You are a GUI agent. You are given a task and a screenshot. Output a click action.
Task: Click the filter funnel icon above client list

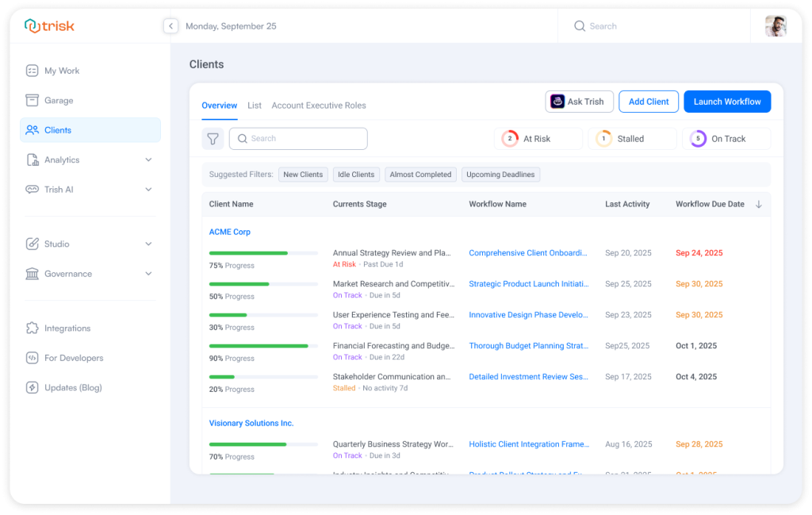tap(213, 138)
